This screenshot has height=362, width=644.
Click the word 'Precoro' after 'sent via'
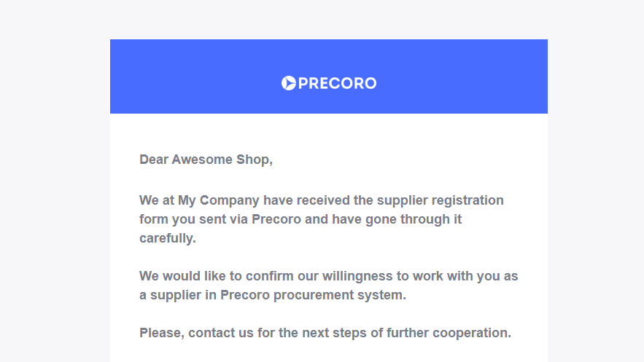click(x=276, y=219)
